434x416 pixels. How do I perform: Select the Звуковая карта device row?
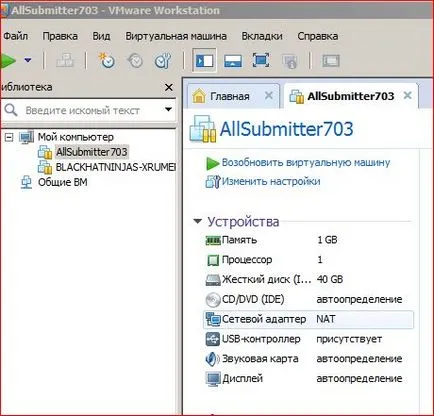tap(308, 359)
